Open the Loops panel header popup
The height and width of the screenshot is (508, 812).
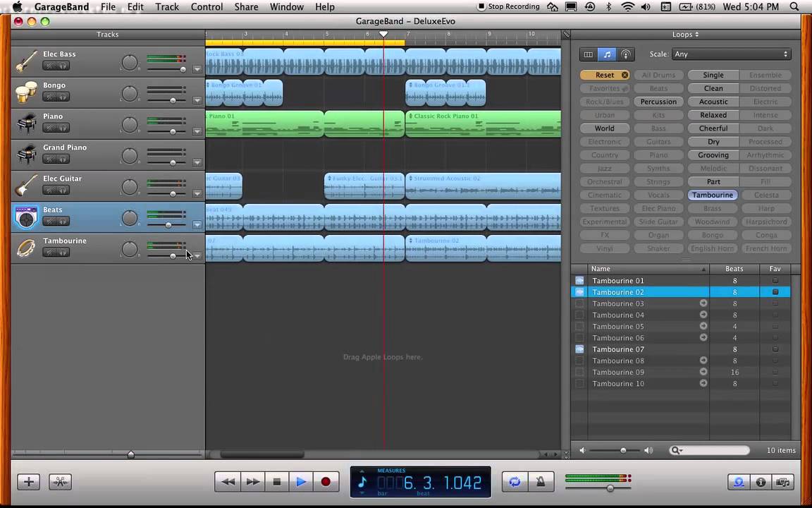coord(685,34)
